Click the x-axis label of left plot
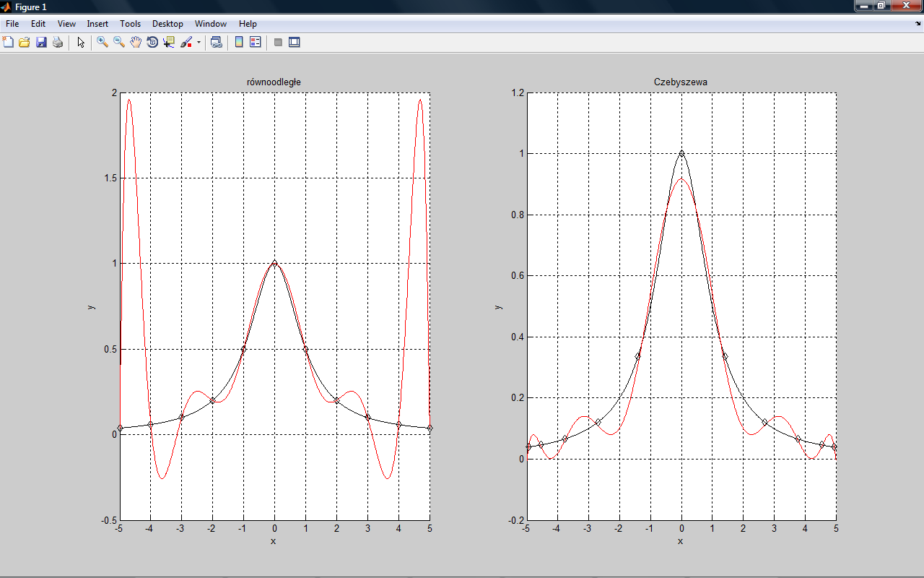This screenshot has height=578, width=924. (x=274, y=541)
